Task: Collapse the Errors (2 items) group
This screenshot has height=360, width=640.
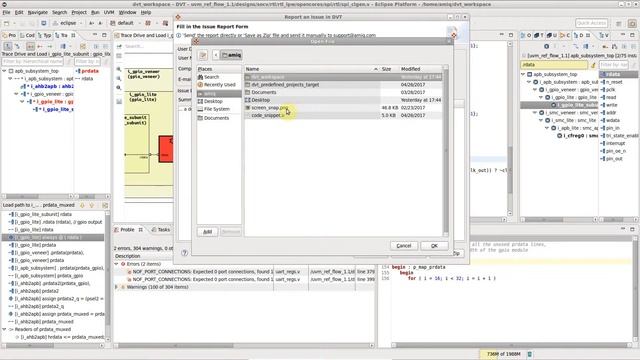Action: tap(117, 264)
